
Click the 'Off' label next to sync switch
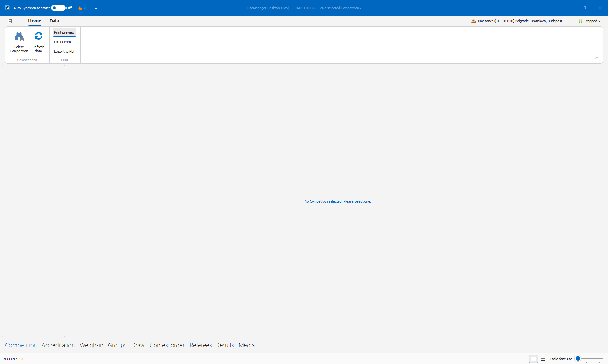point(69,8)
